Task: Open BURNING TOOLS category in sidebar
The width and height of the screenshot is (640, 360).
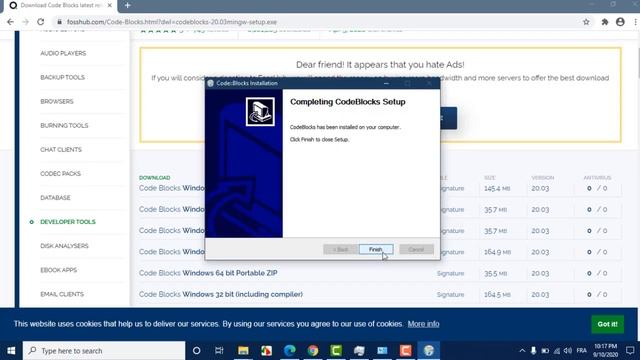Action: (64, 126)
